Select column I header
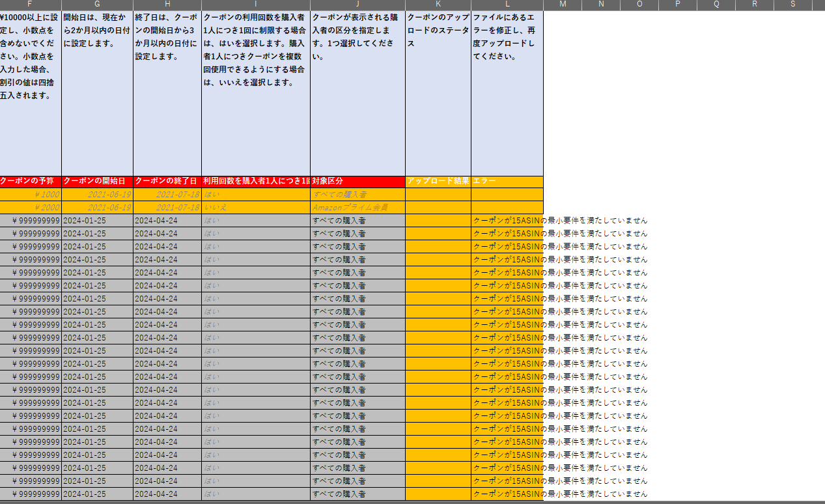The width and height of the screenshot is (825, 504). click(256, 5)
